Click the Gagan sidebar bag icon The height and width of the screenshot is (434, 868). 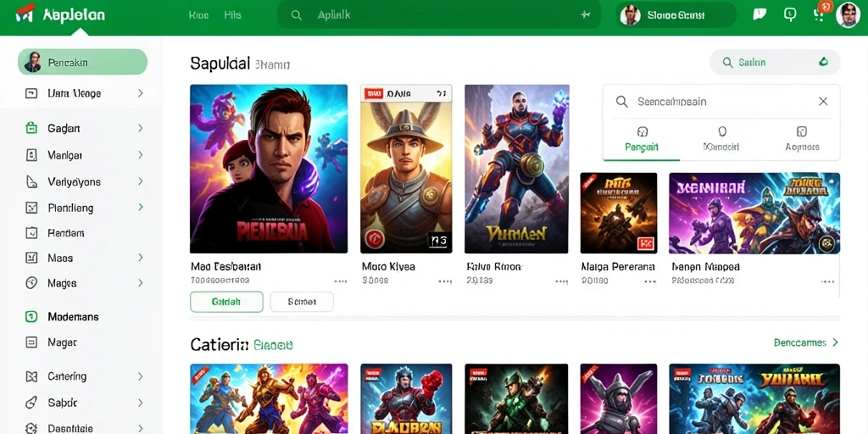coord(31,129)
